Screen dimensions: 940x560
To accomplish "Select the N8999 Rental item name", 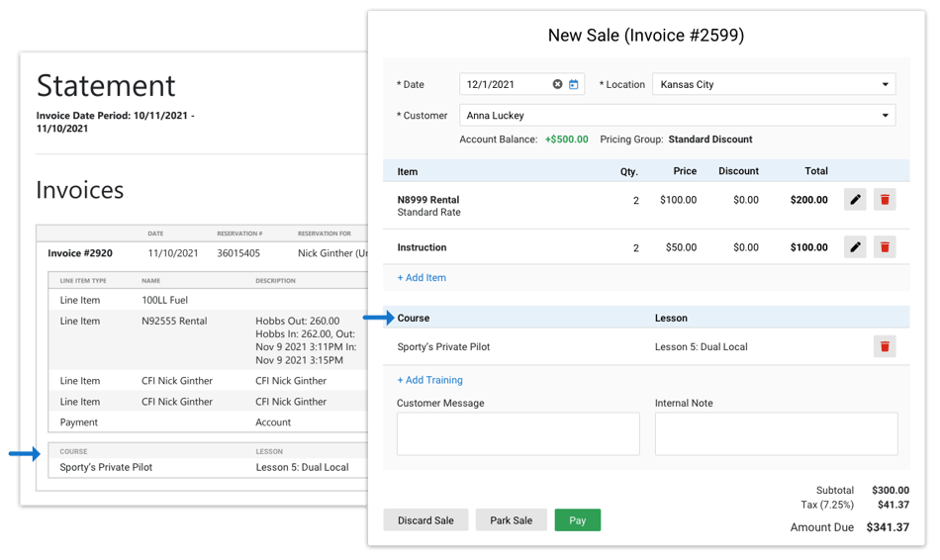I will coord(428,200).
